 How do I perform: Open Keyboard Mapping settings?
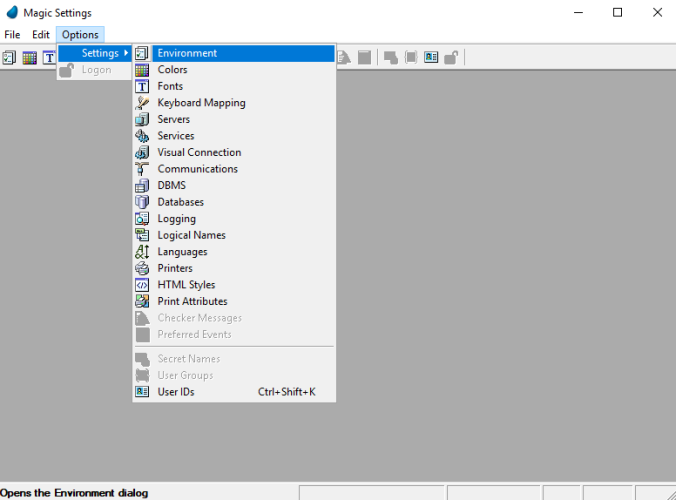tap(234, 103)
